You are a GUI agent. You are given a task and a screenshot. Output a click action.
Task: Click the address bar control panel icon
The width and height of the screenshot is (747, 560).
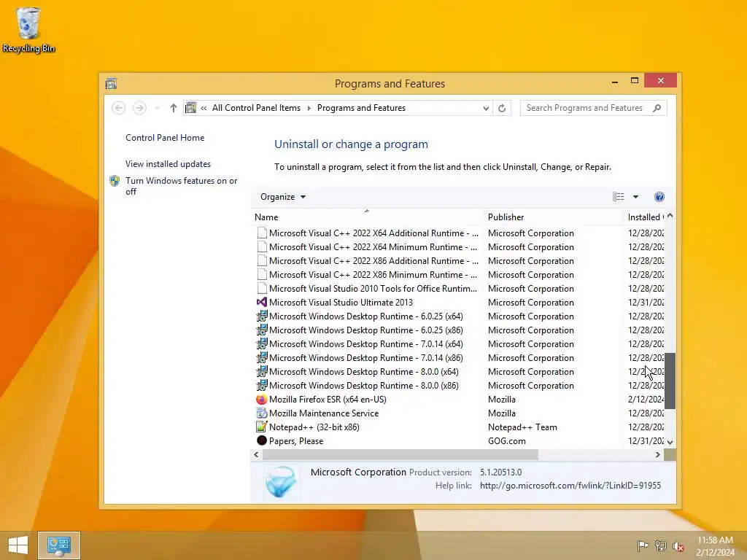tap(190, 108)
